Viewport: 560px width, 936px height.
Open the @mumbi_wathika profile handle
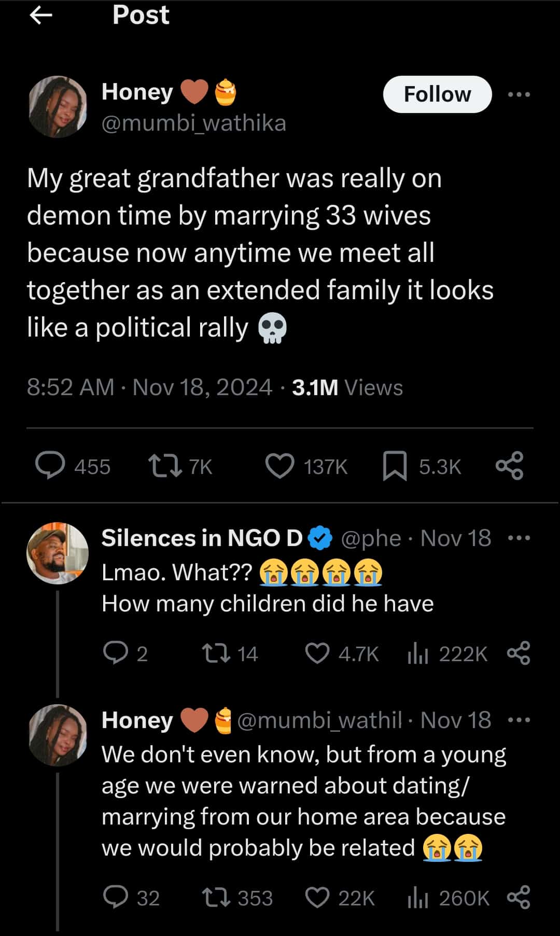(x=194, y=123)
